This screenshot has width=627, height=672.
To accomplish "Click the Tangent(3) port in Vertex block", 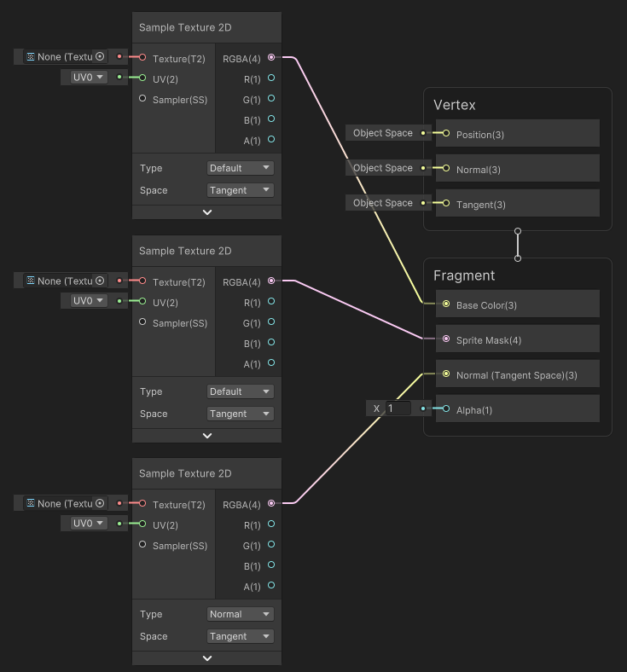I will [x=446, y=204].
